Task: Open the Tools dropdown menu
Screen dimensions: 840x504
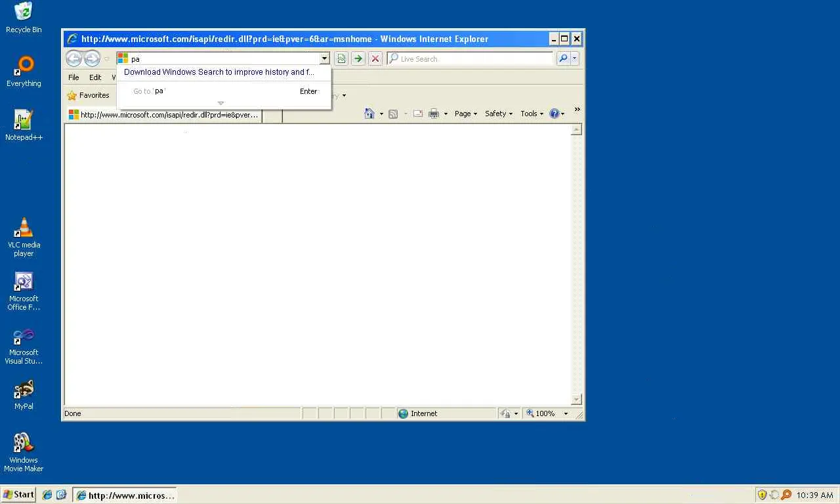Action: coord(532,114)
